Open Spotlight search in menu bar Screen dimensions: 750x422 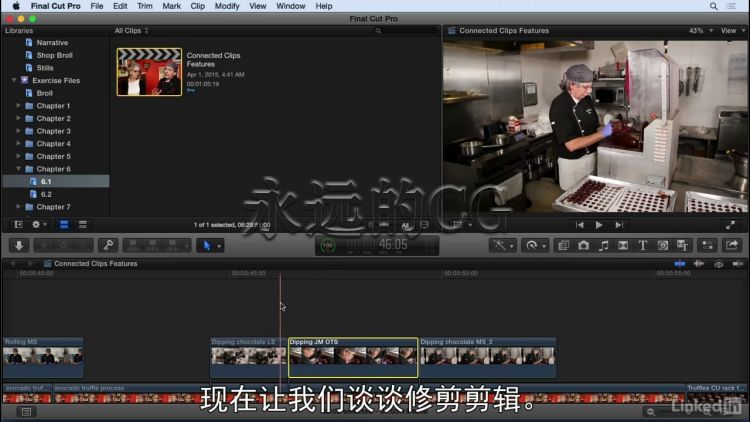tap(714, 6)
